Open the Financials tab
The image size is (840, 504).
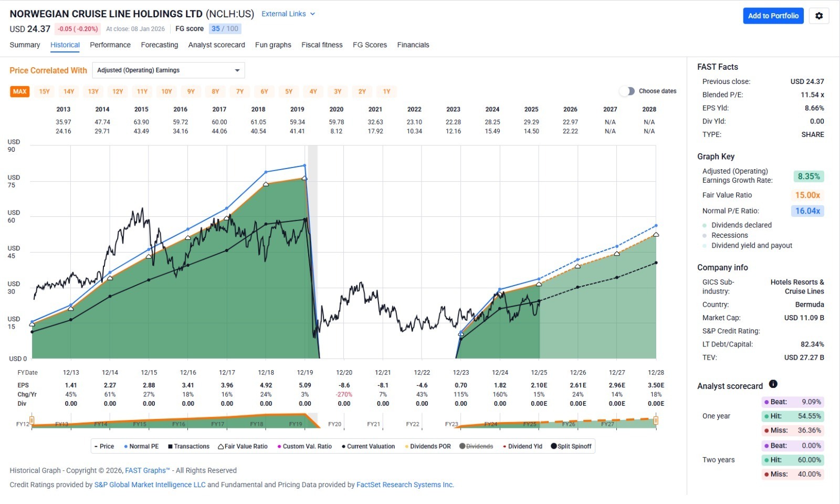[413, 45]
